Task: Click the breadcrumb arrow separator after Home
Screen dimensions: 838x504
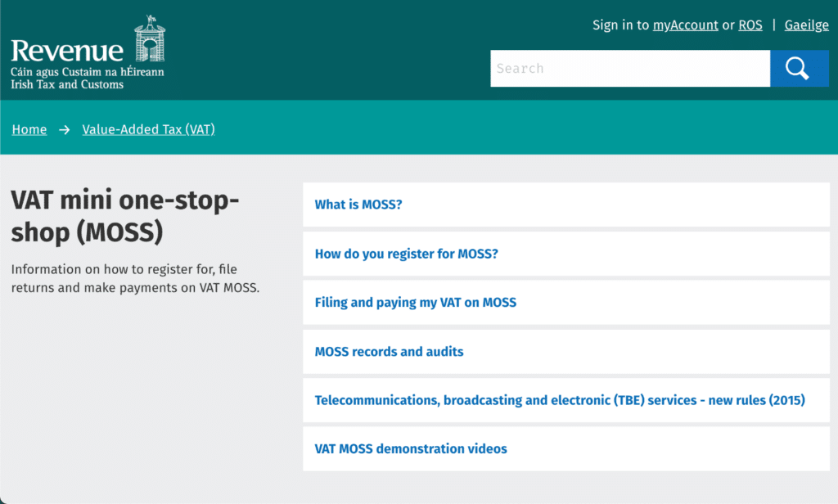Action: [65, 129]
